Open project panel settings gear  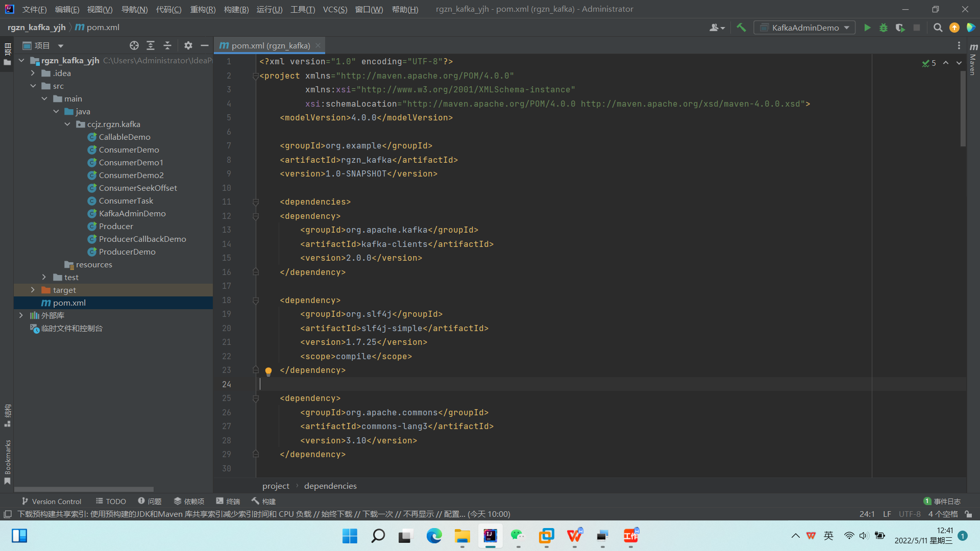click(x=188, y=45)
